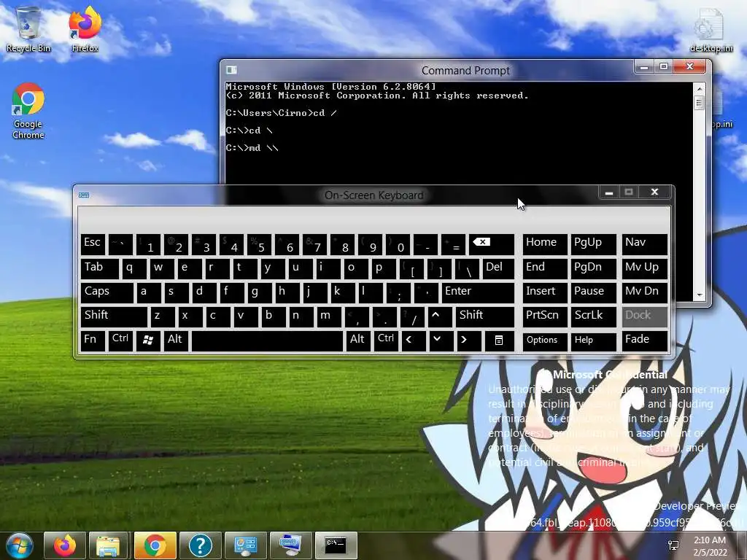Open the Recycle Bin desktop icon
The image size is (747, 560).
click(x=28, y=29)
